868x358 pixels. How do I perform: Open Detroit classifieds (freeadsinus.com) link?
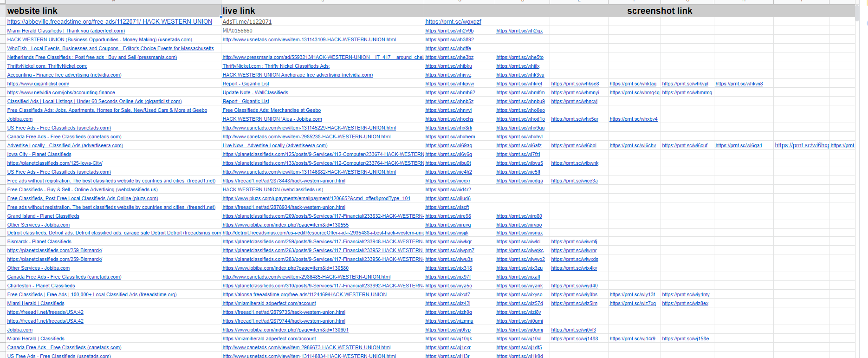(x=114, y=233)
